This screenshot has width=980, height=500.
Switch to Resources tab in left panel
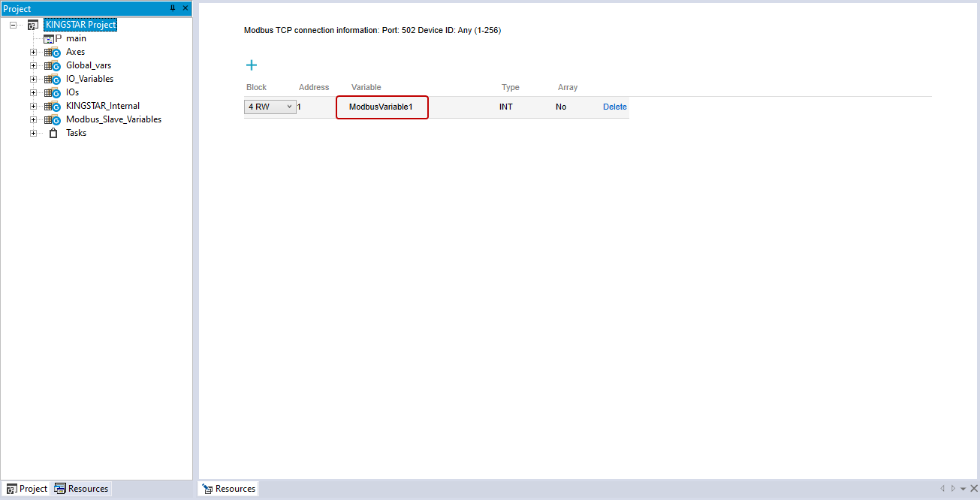[x=81, y=489]
